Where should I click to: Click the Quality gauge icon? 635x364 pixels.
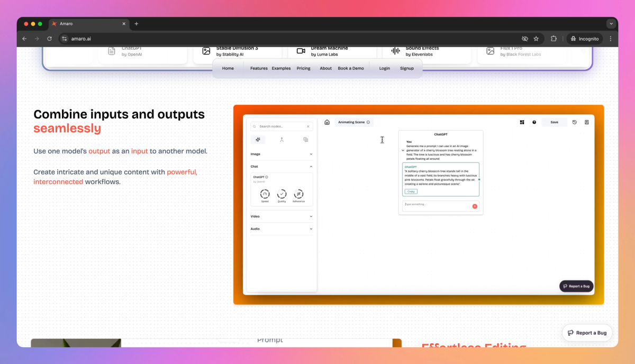pos(282,194)
